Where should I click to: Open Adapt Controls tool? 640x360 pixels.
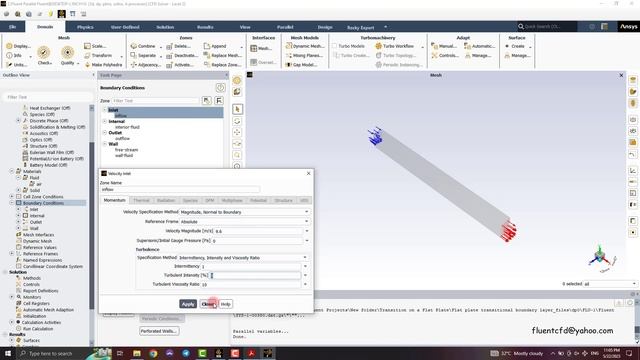[445, 56]
